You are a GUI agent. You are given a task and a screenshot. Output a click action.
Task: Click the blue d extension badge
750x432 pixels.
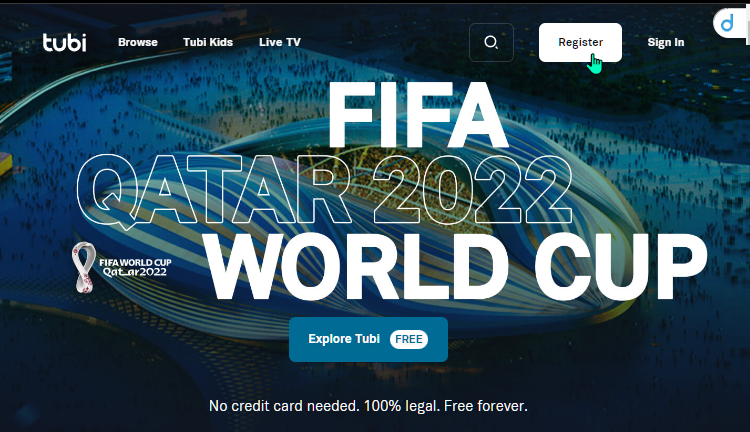[728, 22]
